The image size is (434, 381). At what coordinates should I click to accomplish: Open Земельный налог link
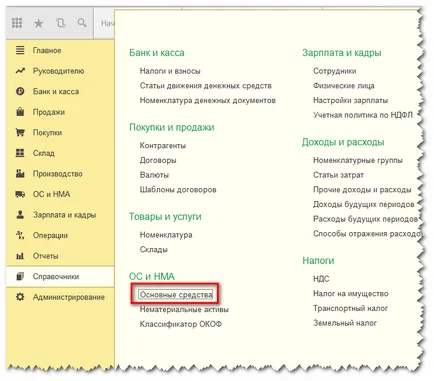[x=345, y=323]
